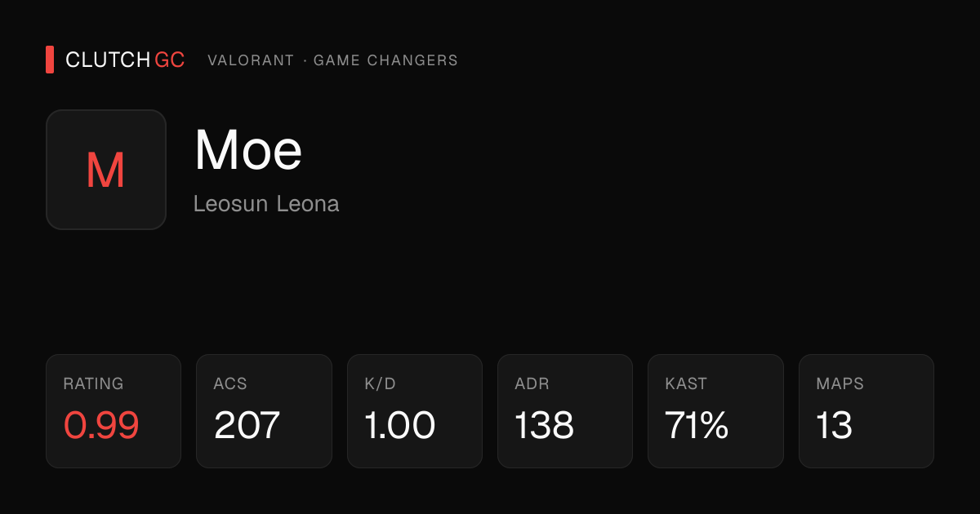Click the red 0.99 rating value
The height and width of the screenshot is (514, 980).
101,425
